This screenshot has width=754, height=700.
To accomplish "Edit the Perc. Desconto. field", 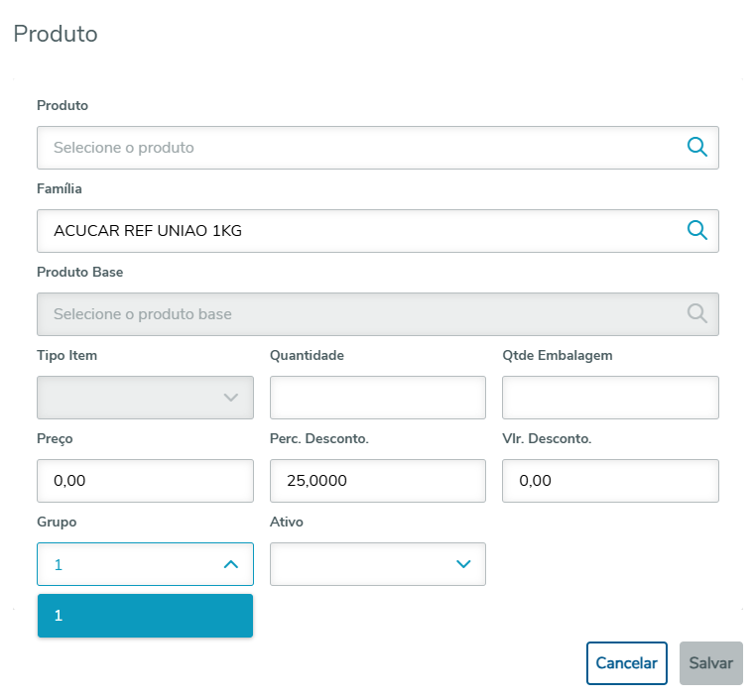I will pos(377,481).
